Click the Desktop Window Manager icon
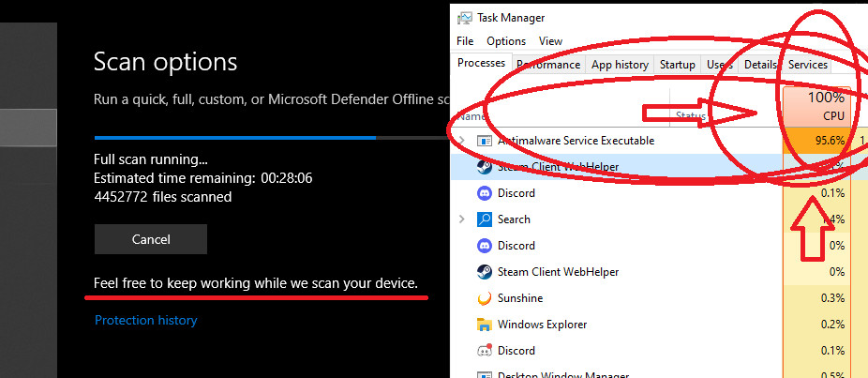The image size is (868, 378). (485, 375)
